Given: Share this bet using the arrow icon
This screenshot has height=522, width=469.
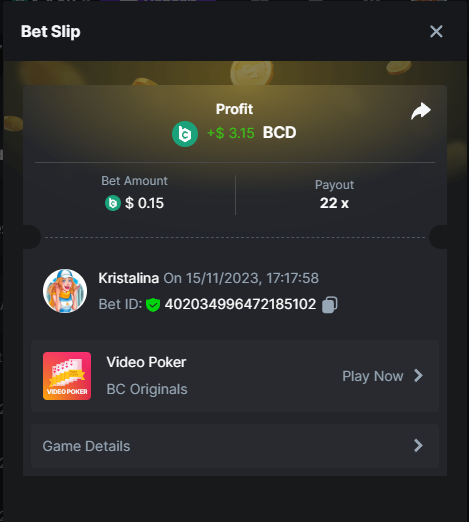Looking at the screenshot, I should coord(421,111).
